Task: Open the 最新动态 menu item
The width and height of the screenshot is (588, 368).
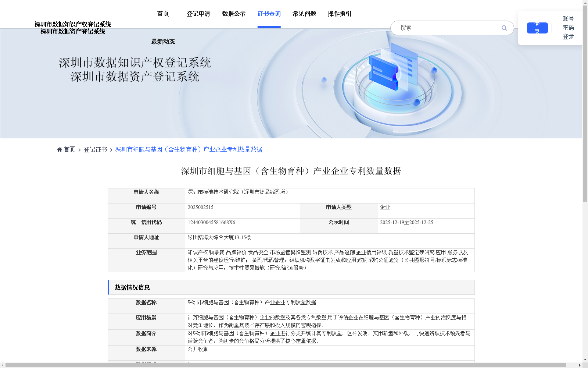Action: tap(163, 42)
